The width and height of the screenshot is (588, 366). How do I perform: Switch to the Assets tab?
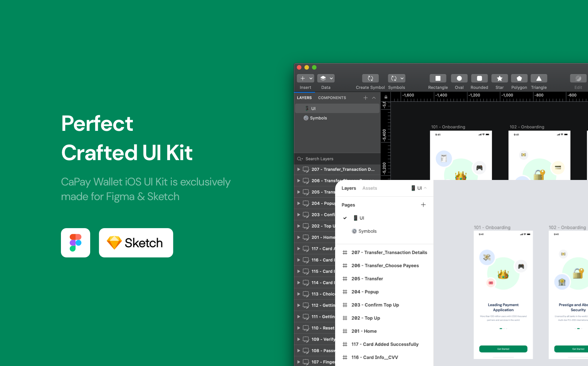click(370, 188)
